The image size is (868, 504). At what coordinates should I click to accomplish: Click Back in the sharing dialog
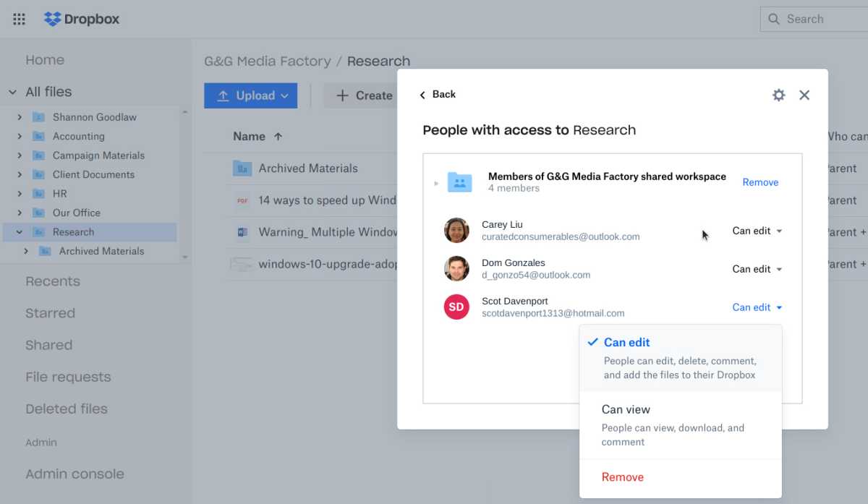pos(437,94)
